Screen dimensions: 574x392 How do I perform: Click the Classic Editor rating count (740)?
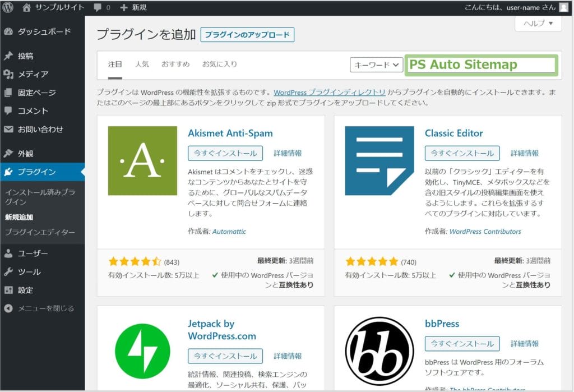click(x=409, y=262)
